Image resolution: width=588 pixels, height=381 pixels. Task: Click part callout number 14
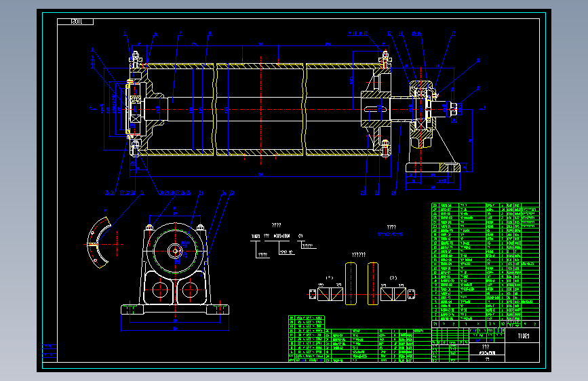401,33
